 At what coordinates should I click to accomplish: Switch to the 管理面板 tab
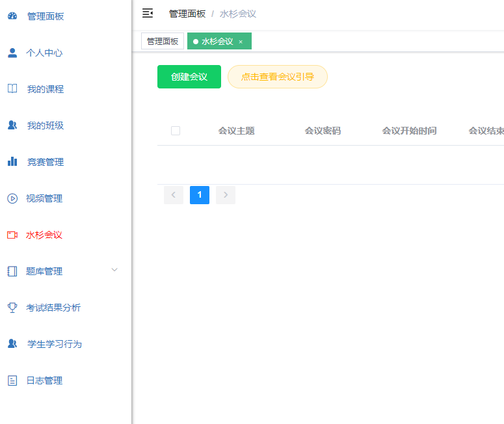coord(163,42)
